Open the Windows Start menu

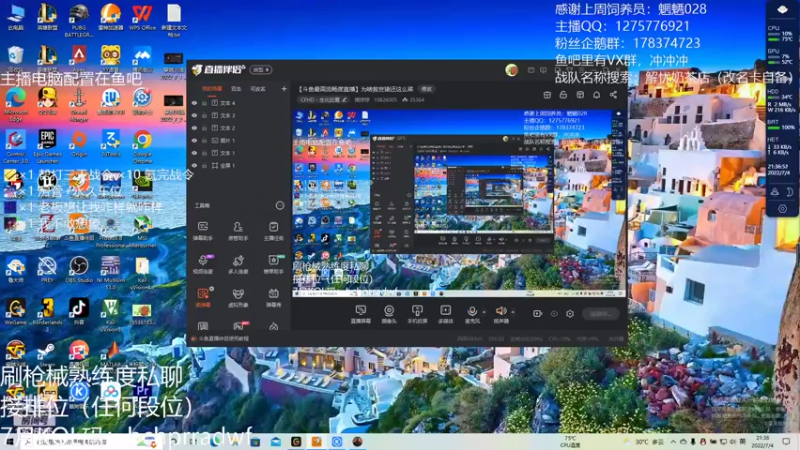pos(9,442)
